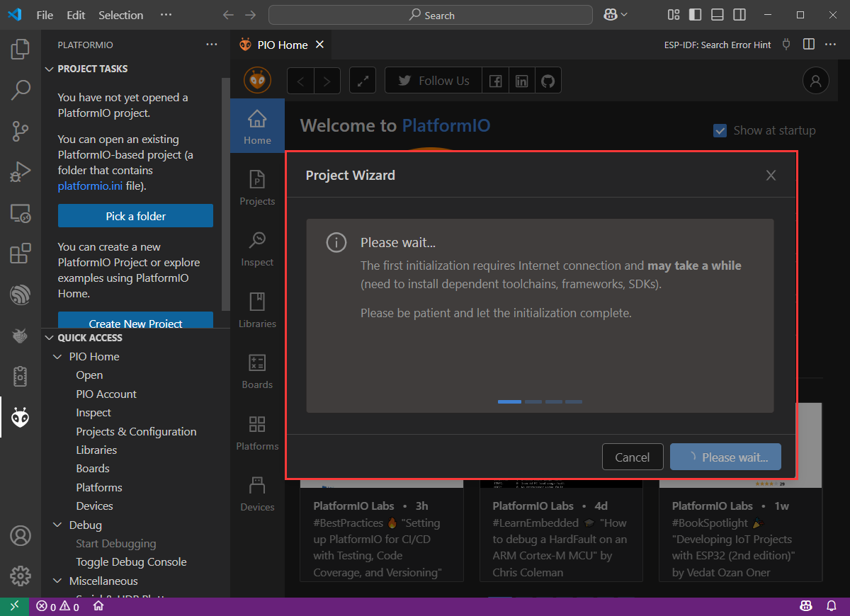Open the LinkedIn icon in the PIO toolbar

coord(521,81)
